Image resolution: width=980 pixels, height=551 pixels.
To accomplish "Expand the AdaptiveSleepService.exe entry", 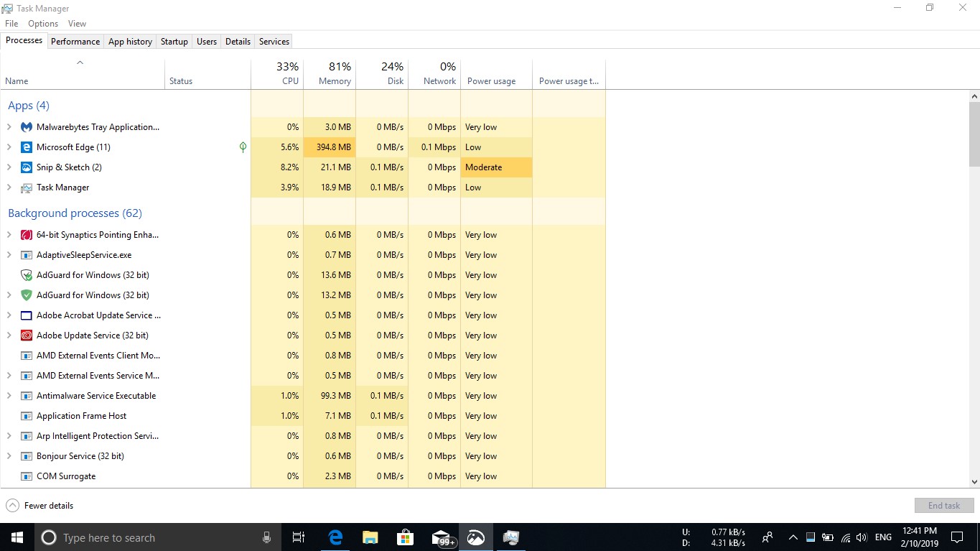I will coord(9,255).
